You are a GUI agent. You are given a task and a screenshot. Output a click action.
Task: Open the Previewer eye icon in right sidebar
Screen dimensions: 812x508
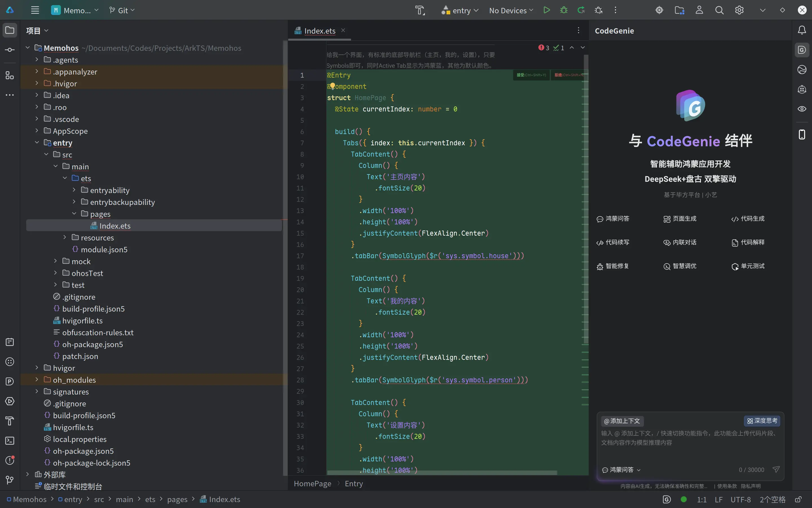(802, 109)
